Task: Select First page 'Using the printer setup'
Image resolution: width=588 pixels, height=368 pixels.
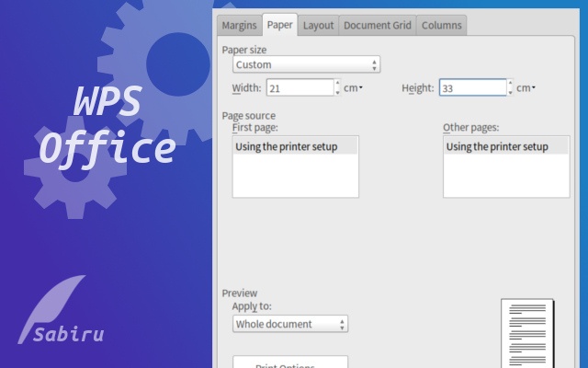Action: (x=296, y=146)
